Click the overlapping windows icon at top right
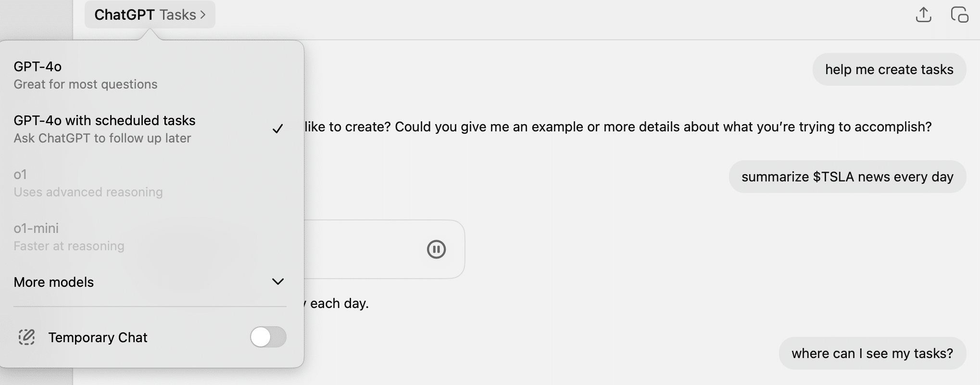Screen dimensions: 980x385 tap(959, 15)
